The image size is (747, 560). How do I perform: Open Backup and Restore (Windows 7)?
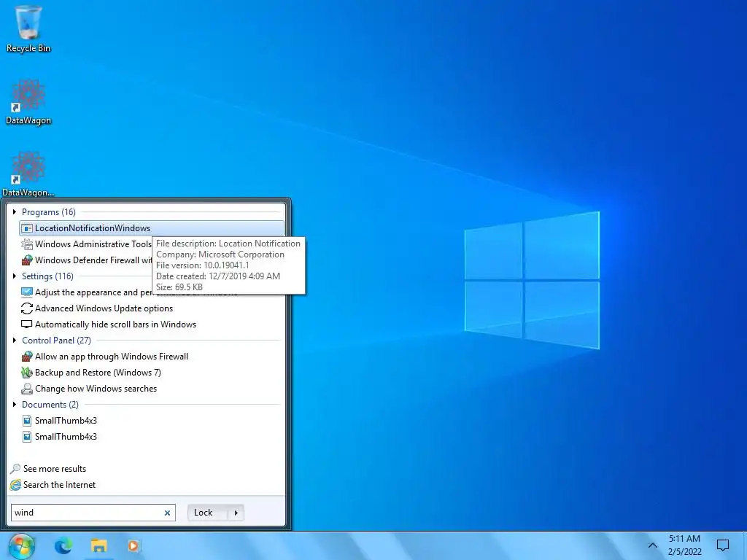98,373
